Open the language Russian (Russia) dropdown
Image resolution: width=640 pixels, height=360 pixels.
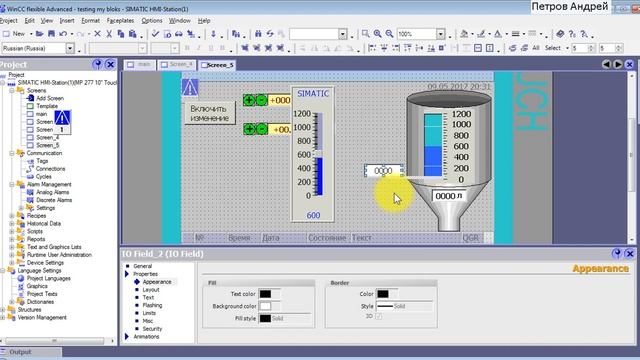[70, 48]
